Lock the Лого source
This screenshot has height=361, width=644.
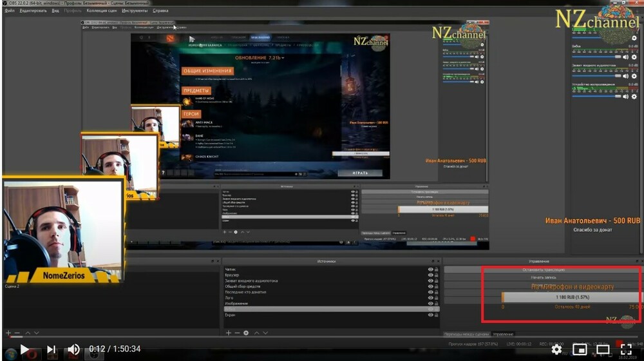point(437,298)
